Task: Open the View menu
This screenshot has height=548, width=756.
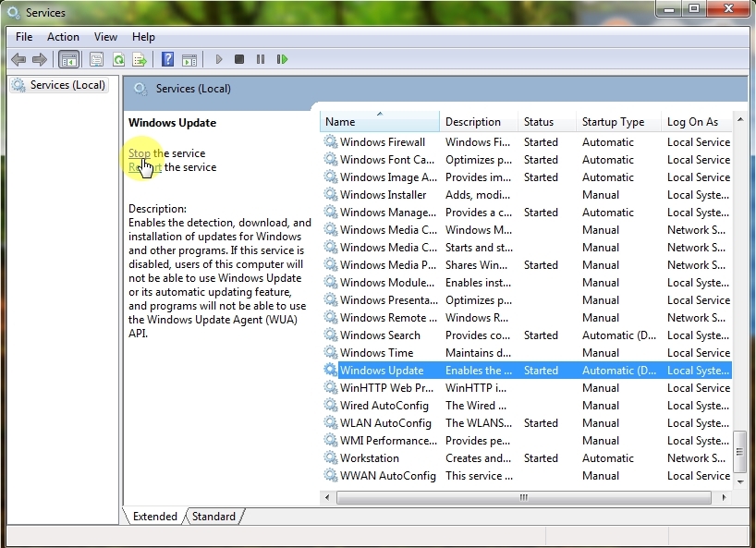Action: pos(105,37)
